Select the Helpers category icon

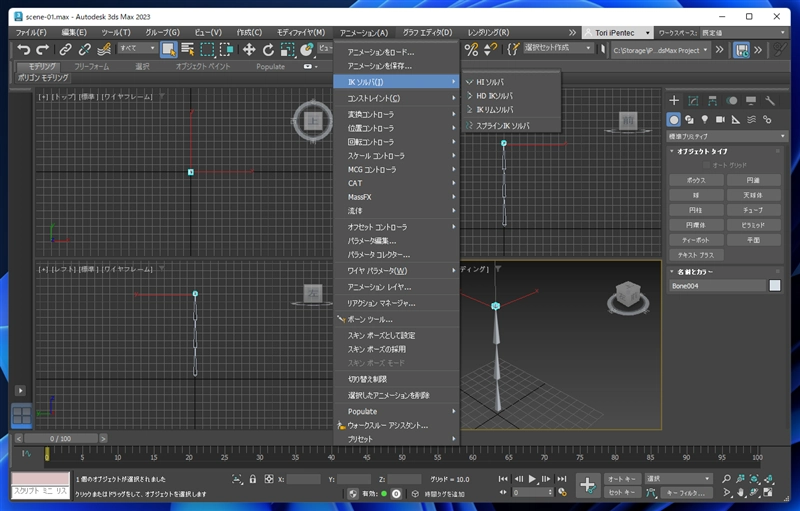(736, 120)
